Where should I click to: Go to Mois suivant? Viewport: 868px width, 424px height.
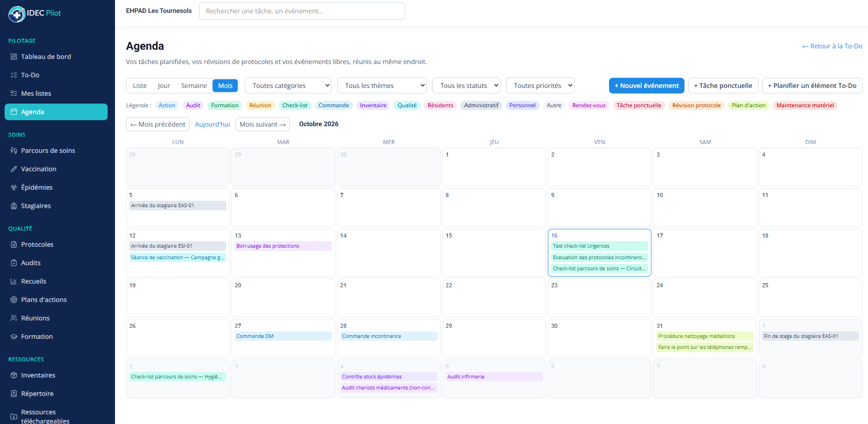[x=263, y=124]
